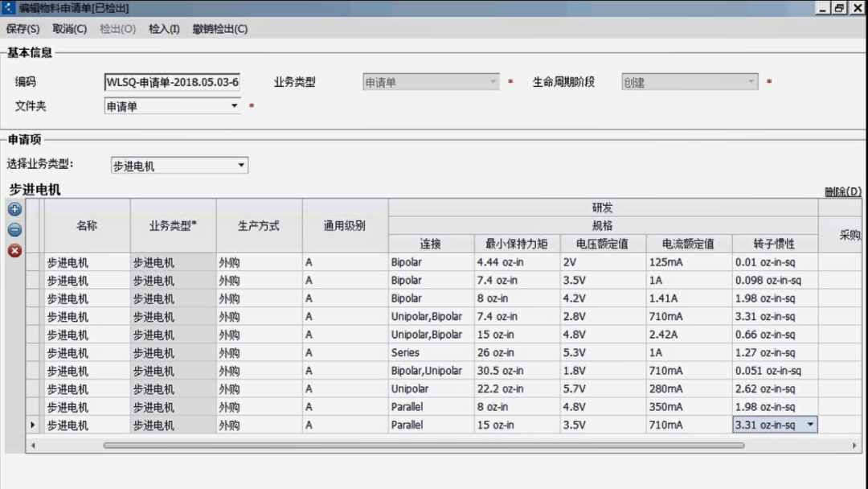The width and height of the screenshot is (868, 489).
Task: Select the 检入(I) menu item
Action: click(164, 29)
